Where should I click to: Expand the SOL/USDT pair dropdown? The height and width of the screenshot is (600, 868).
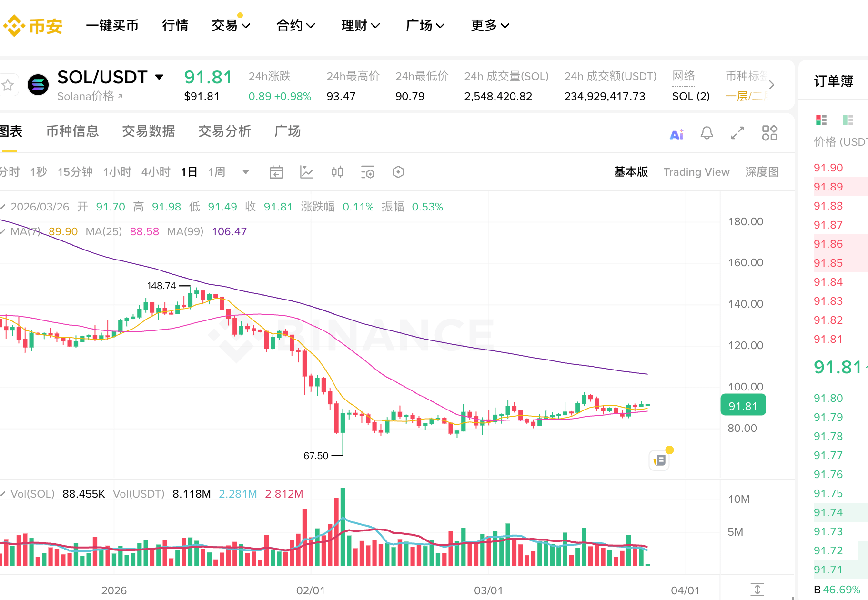click(160, 76)
